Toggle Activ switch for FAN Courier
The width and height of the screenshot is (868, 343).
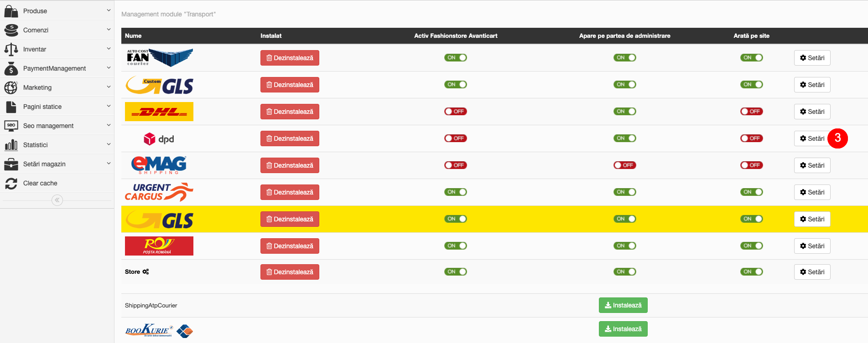[x=456, y=57]
